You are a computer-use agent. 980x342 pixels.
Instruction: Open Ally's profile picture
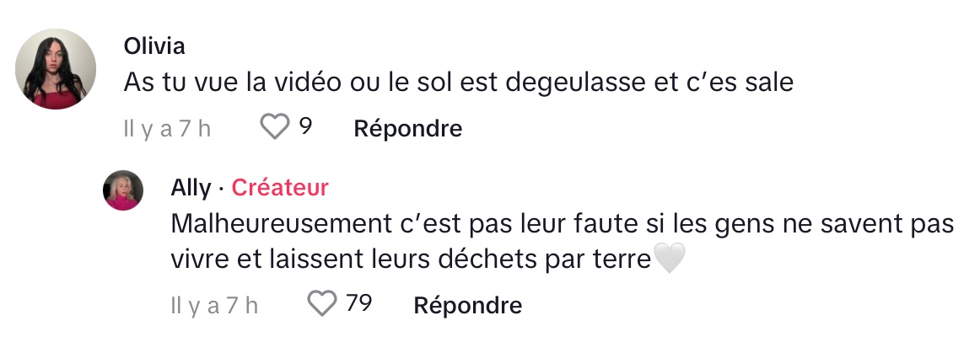[123, 190]
